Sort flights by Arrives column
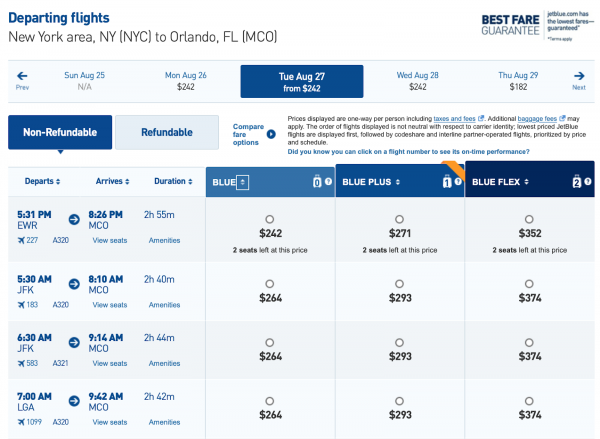 coord(110,181)
